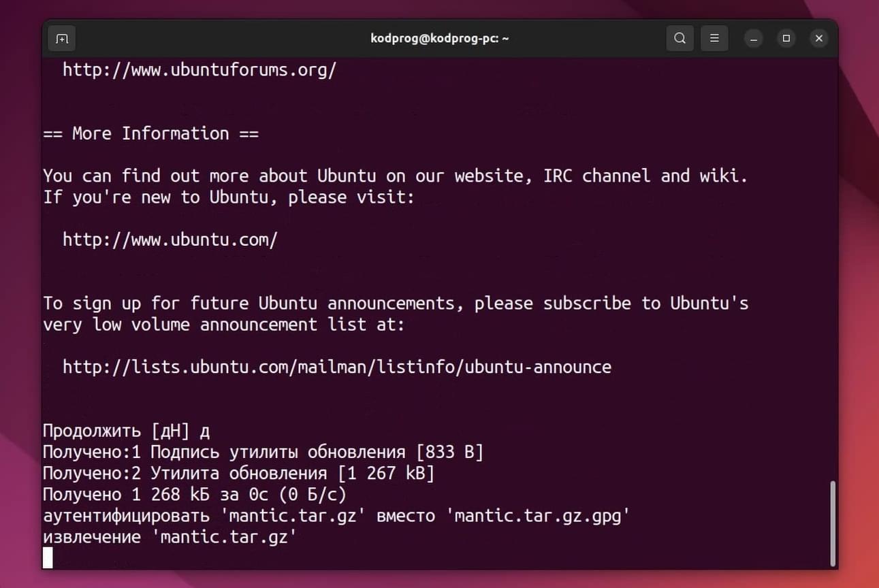Click the line 'very low volume announcement list at:'

point(224,325)
